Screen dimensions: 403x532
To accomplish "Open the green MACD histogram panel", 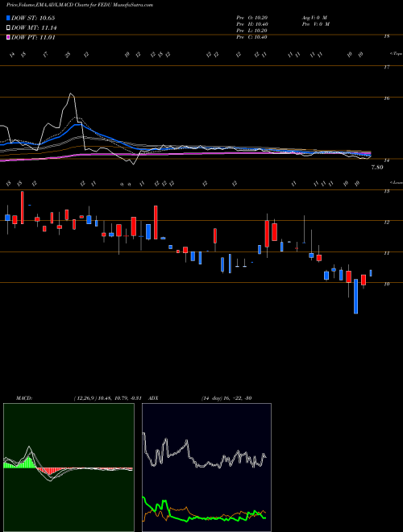I will 69,468.
